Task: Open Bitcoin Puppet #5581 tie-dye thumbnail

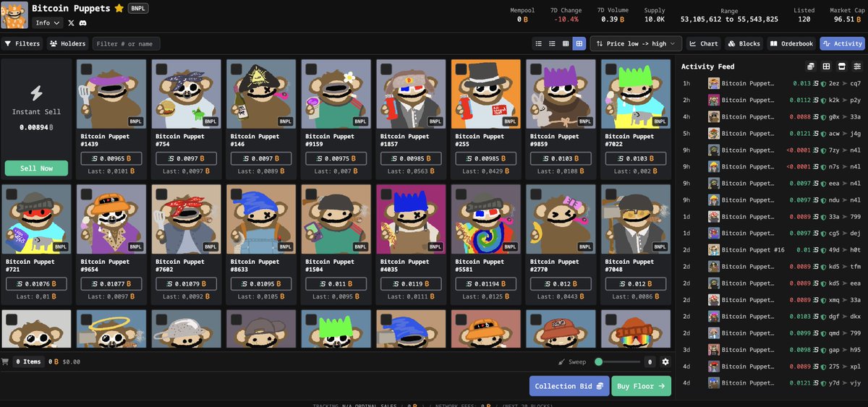Action: coord(485,218)
